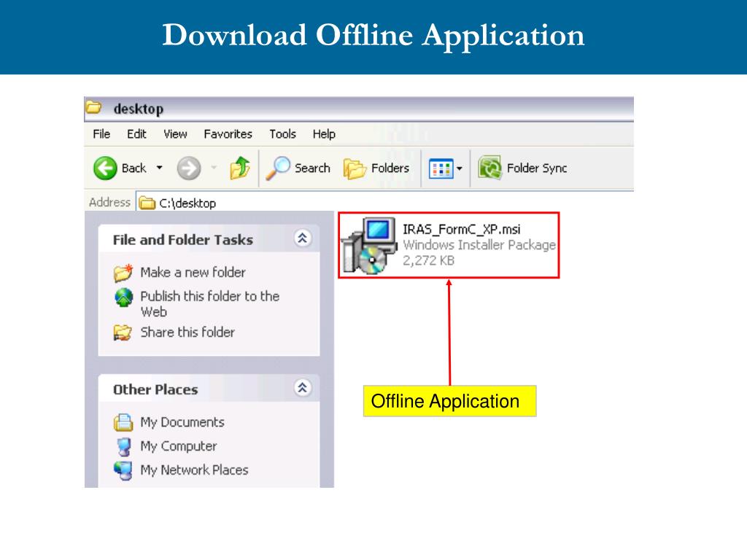Open the View menu
747x560 pixels.
tap(175, 134)
